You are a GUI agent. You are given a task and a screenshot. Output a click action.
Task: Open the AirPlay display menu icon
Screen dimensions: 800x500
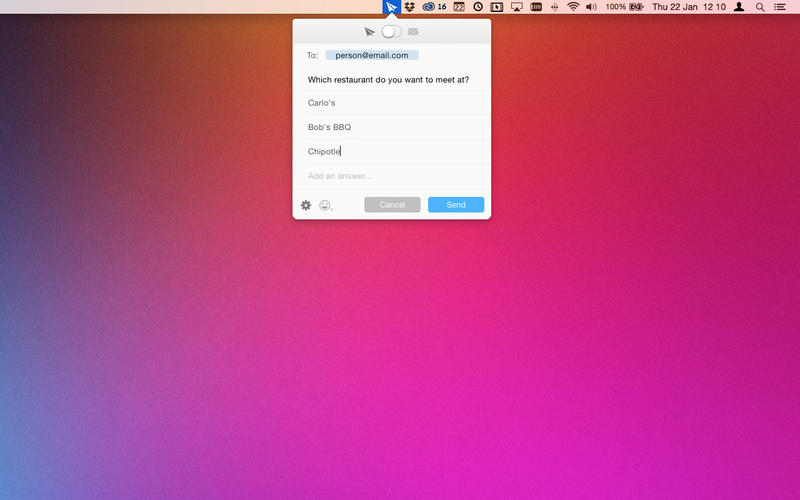[x=517, y=7]
